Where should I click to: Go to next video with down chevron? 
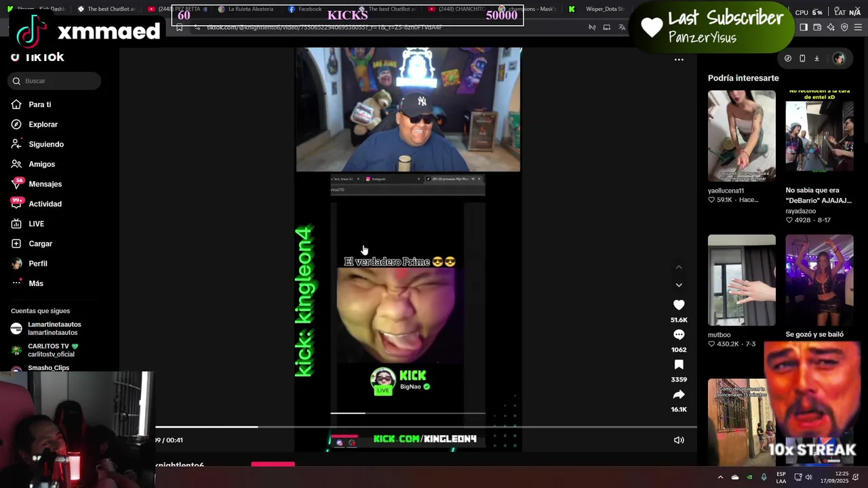(x=679, y=285)
